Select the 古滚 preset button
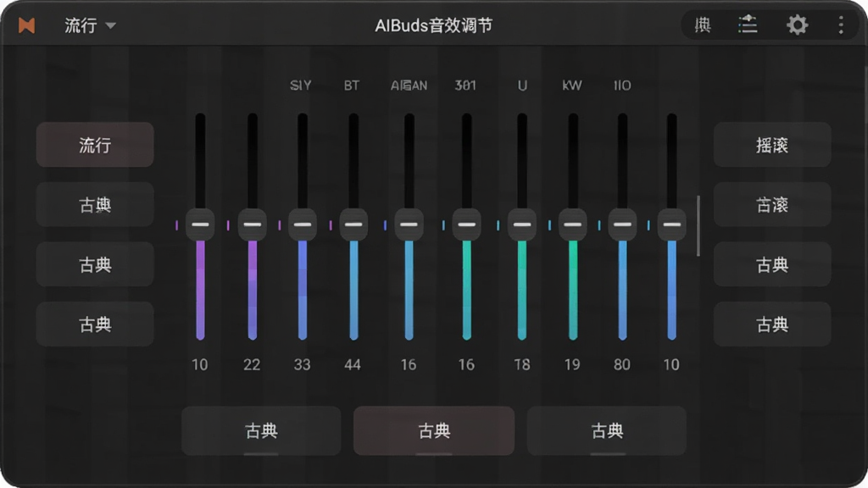 click(772, 205)
